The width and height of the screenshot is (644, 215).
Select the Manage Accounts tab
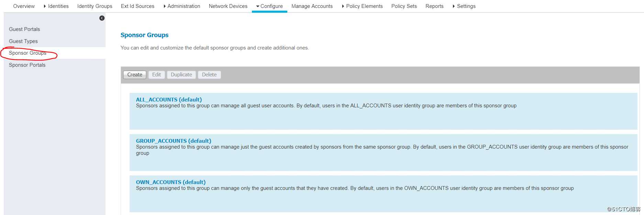point(312,6)
